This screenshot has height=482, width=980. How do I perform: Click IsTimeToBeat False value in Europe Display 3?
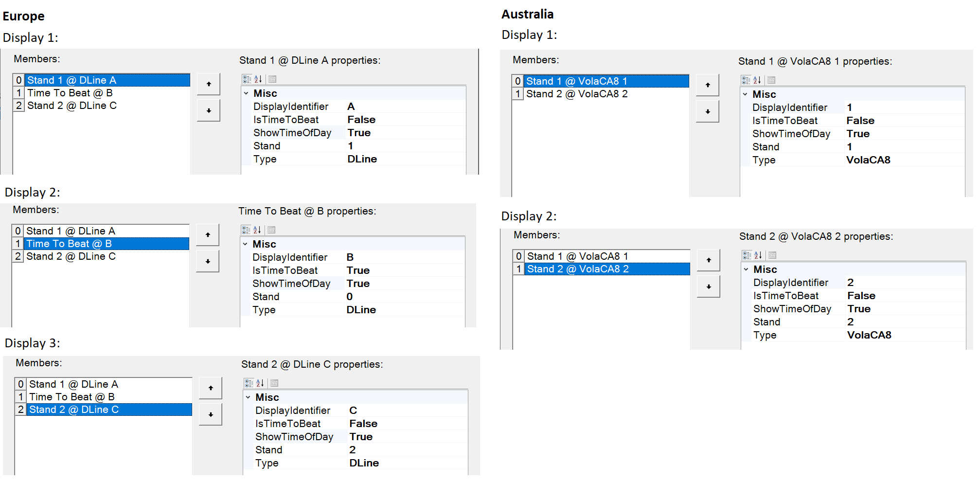coord(363,424)
